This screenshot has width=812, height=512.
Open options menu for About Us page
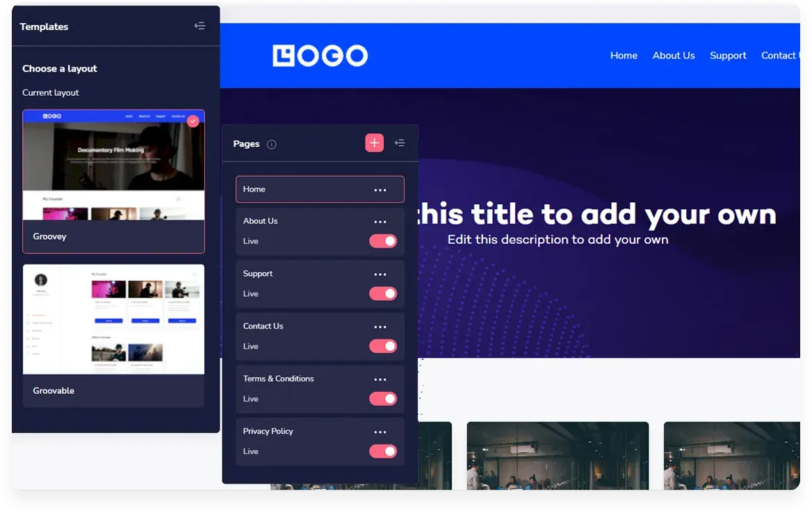[380, 222]
